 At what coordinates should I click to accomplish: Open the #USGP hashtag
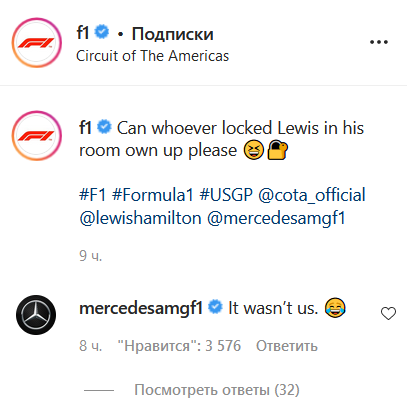226,195
